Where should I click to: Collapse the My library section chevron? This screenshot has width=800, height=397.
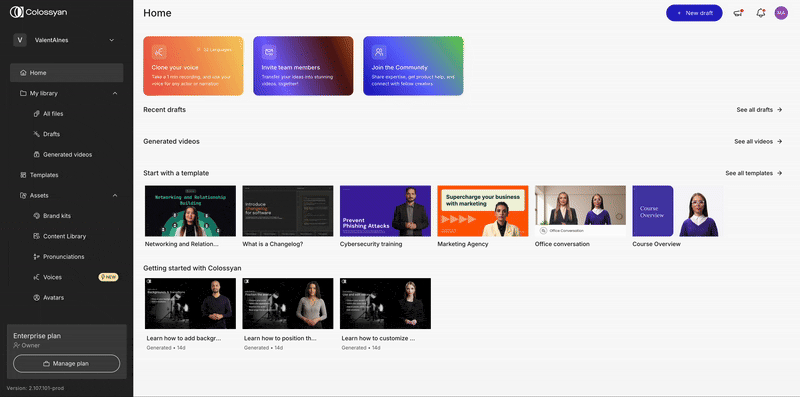(115, 93)
